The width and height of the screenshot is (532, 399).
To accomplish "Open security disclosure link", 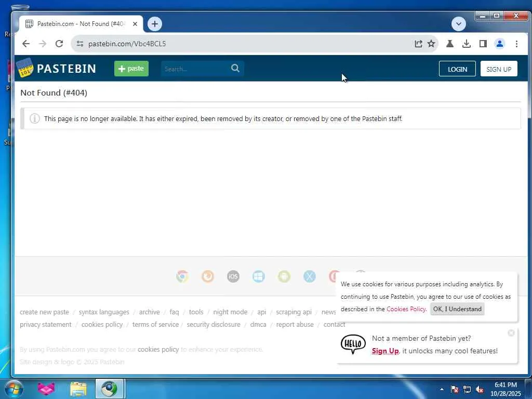I will click(214, 324).
